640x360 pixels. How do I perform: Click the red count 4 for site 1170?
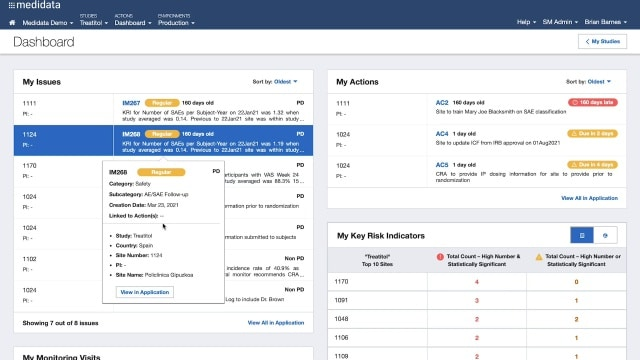477,282
